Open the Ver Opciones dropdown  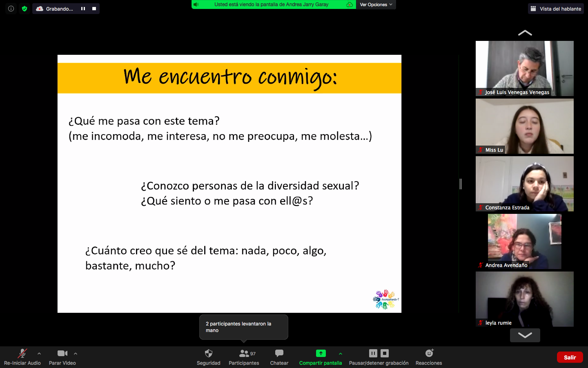[376, 4]
